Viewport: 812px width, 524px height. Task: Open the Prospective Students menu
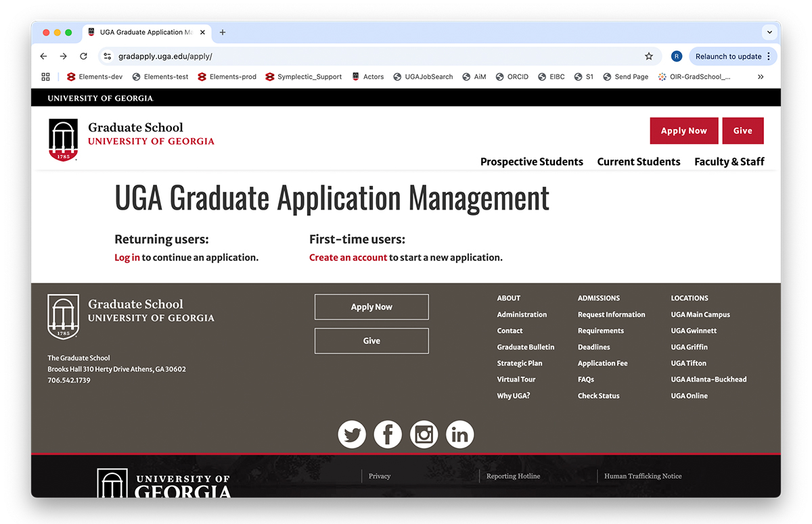pos(532,162)
